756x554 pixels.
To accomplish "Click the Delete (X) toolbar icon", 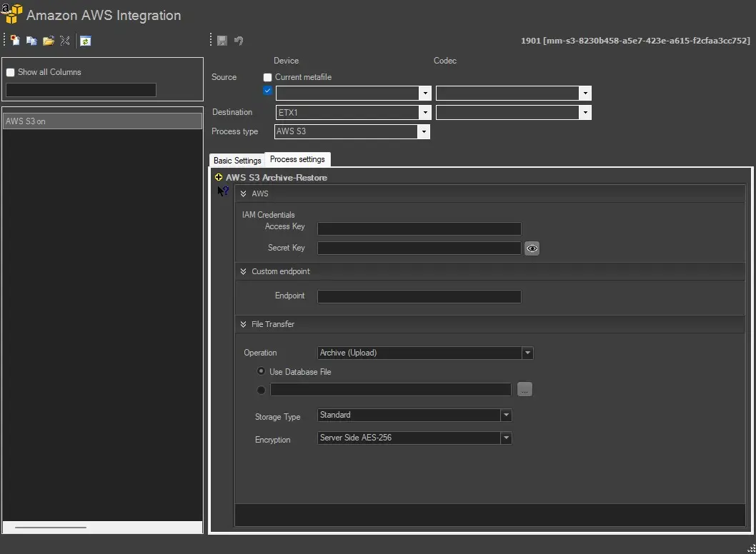I will (x=65, y=41).
